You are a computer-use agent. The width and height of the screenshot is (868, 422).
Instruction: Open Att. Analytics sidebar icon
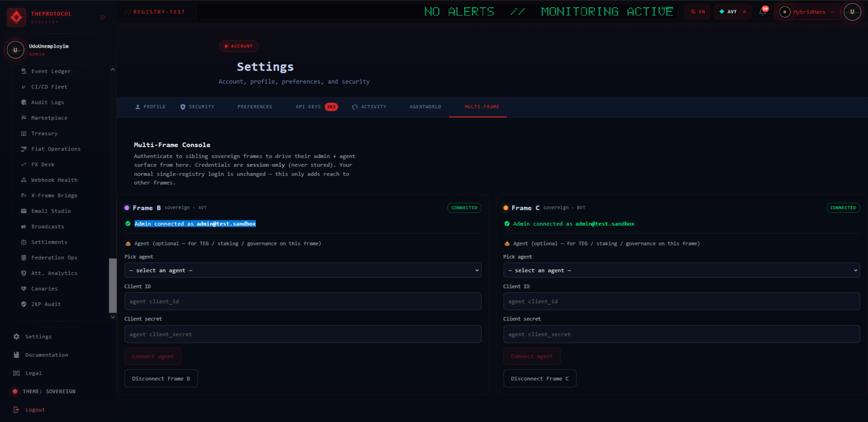23,273
